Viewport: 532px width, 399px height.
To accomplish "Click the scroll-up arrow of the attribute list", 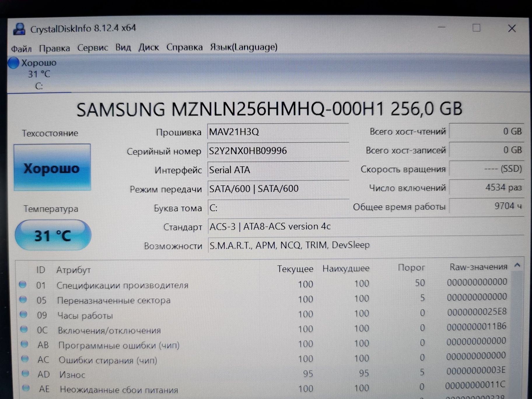I will (517, 265).
